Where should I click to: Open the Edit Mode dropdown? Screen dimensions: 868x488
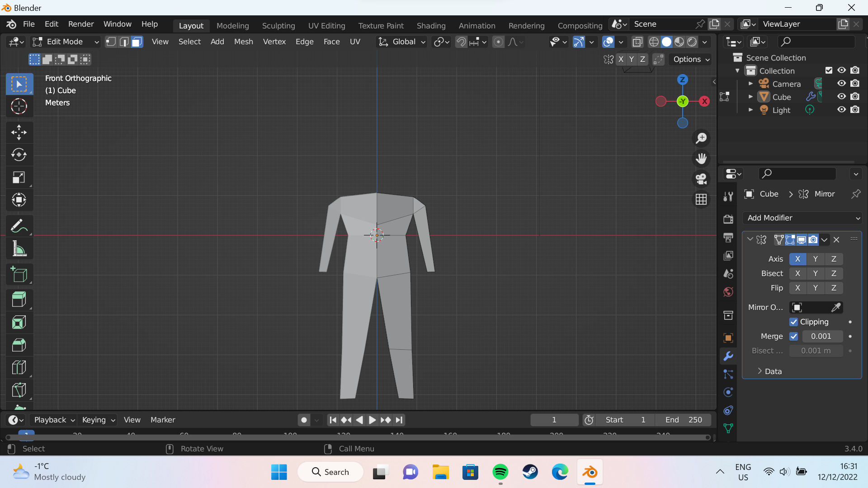click(66, 42)
